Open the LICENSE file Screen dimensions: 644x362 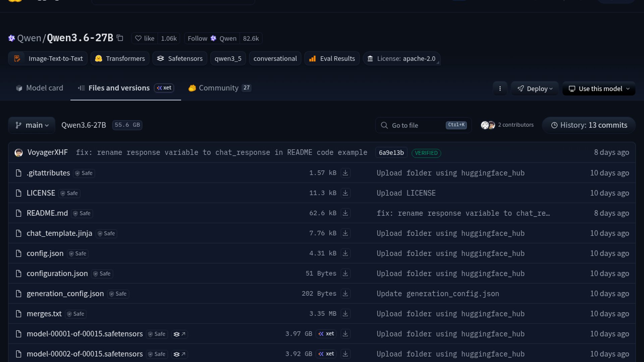pyautogui.click(x=41, y=193)
